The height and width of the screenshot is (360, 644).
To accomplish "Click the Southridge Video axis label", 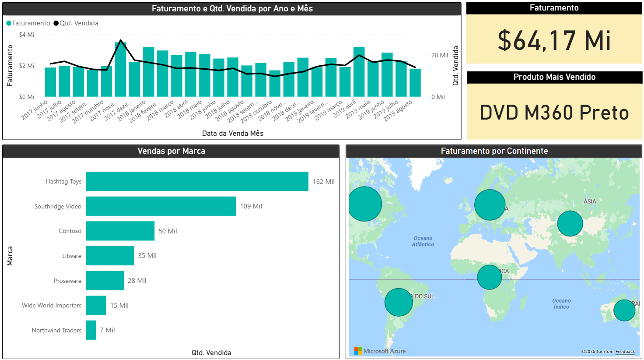I will 58,206.
